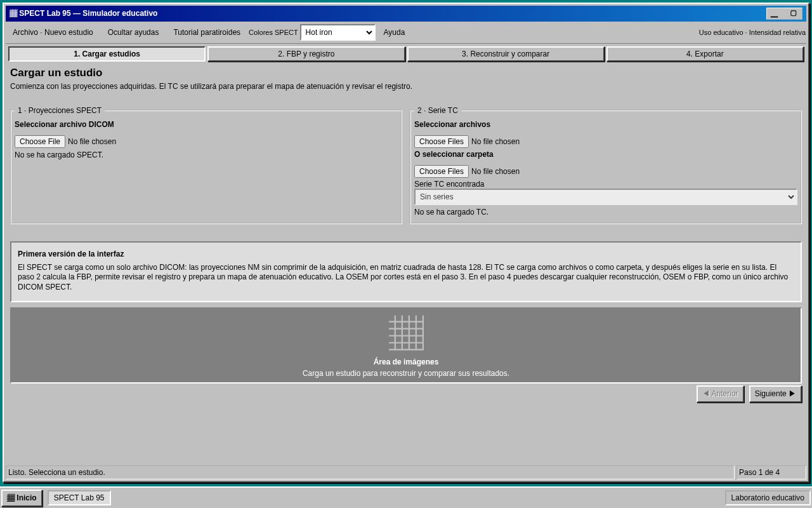Open Archivo · Nuevo estudio menu
Image resolution: width=812 pixels, height=508 pixels.
tap(53, 32)
